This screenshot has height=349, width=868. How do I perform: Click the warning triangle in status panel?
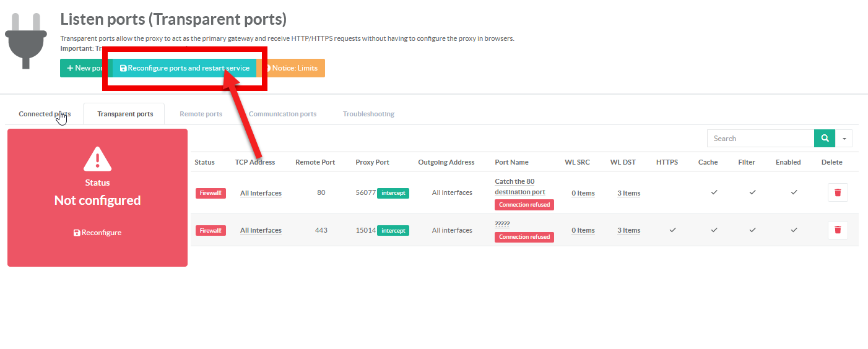click(x=97, y=159)
